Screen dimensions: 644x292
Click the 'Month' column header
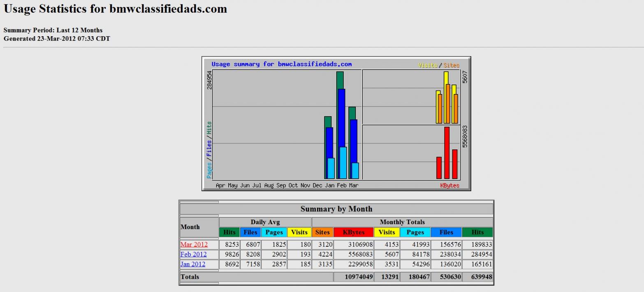tap(190, 227)
